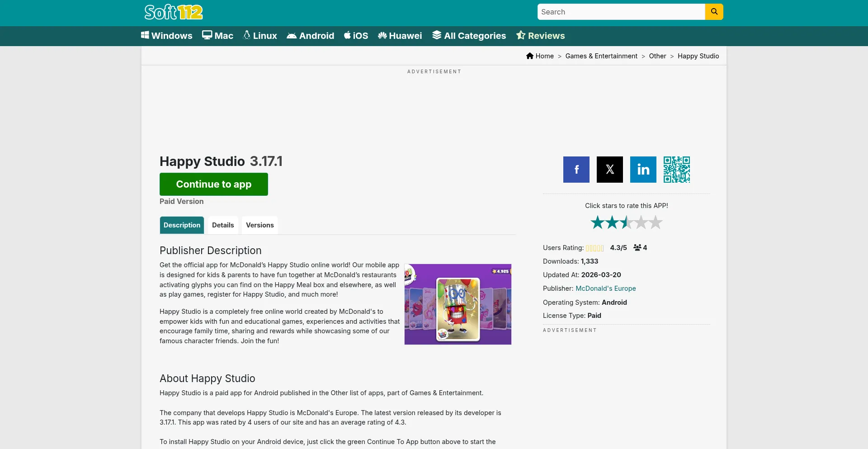Open All Categories menu

[469, 36]
